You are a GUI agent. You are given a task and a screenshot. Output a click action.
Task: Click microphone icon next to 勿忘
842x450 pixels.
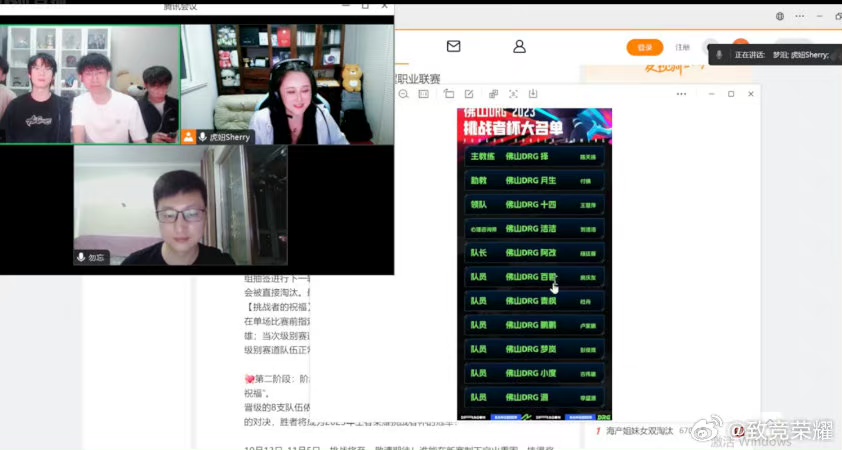81,257
